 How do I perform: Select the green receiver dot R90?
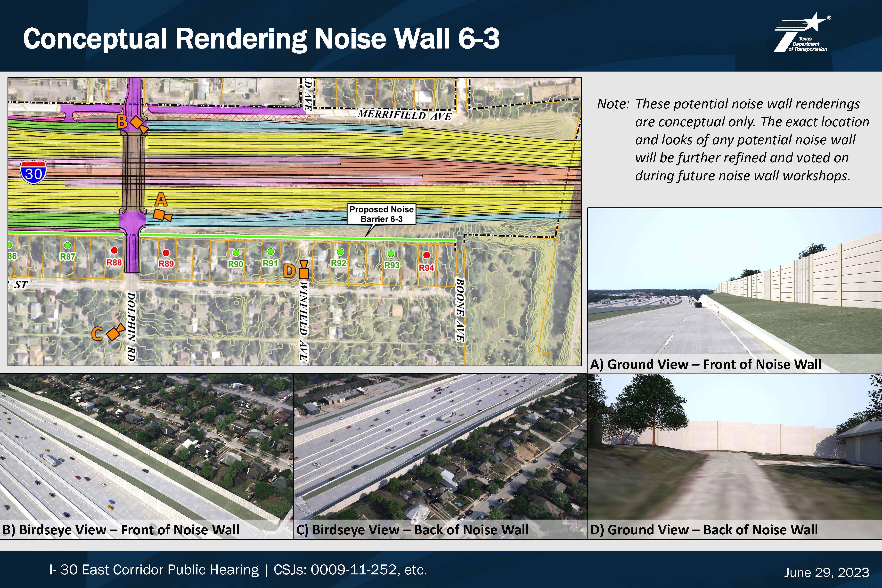(236, 252)
